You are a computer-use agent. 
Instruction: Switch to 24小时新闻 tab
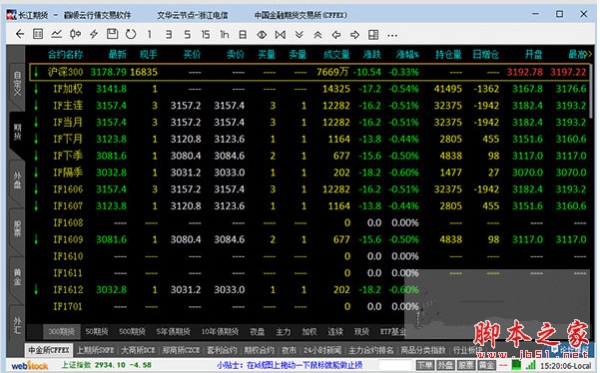coord(323,350)
